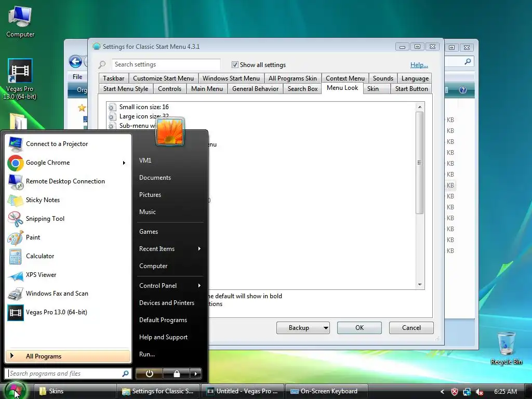Launch Vegas Pro 13.0 from start menu list
The width and height of the screenshot is (532, 399).
pos(68,312)
